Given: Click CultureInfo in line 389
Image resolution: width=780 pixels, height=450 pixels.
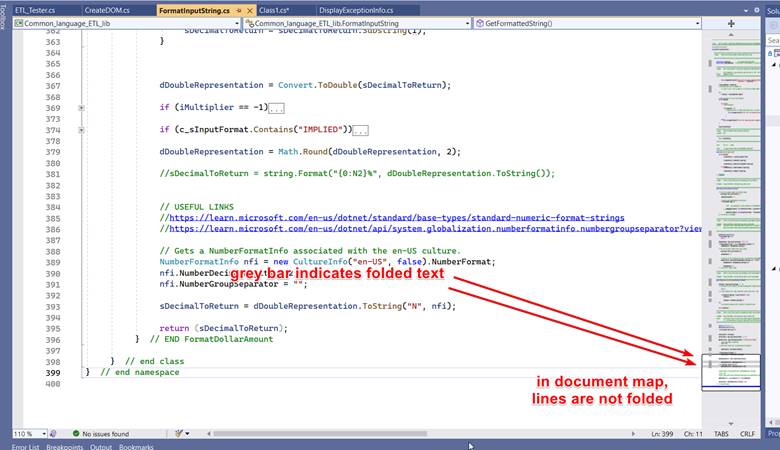Looking at the screenshot, I should click(320, 262).
